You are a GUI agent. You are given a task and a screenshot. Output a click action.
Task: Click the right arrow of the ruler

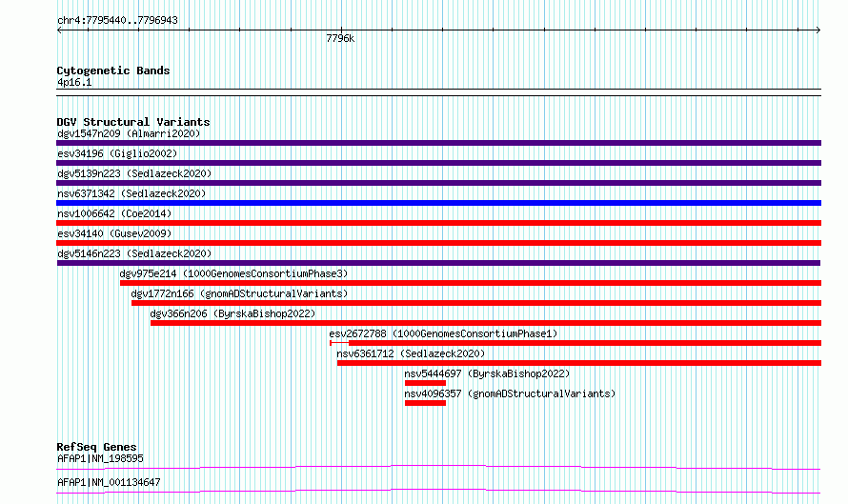click(818, 30)
